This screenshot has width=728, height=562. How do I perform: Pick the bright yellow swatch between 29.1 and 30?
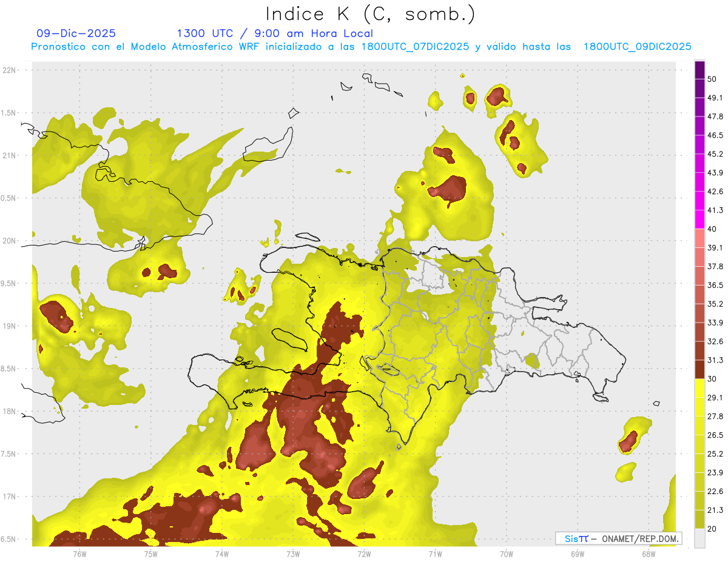click(x=699, y=388)
